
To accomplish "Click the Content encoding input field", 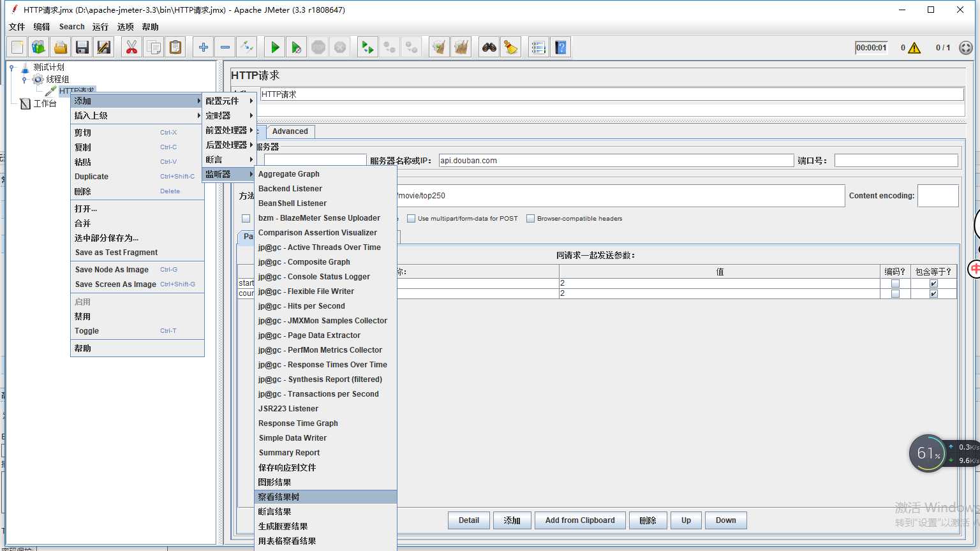I will pos(938,196).
